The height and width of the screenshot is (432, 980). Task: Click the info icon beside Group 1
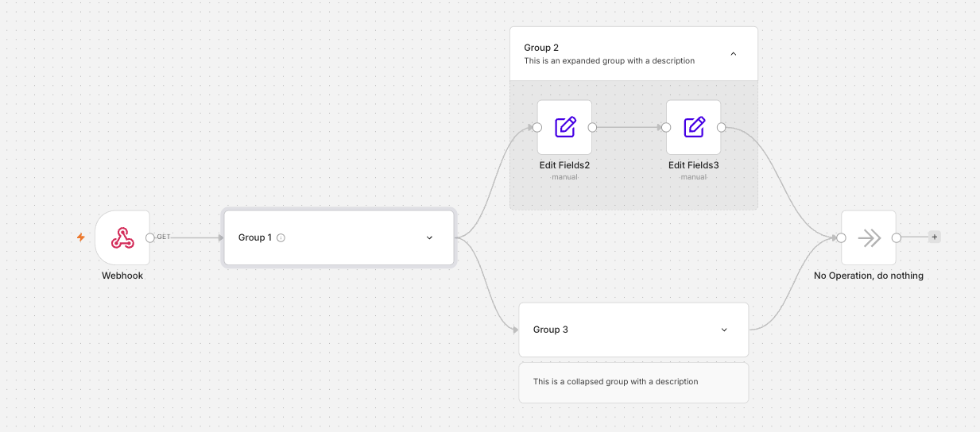(281, 237)
